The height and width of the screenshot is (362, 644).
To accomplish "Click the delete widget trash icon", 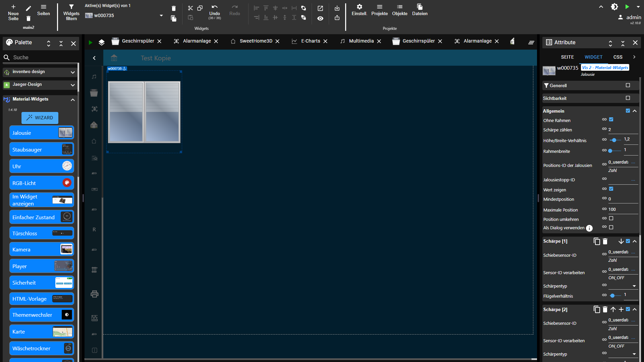I will (173, 8).
